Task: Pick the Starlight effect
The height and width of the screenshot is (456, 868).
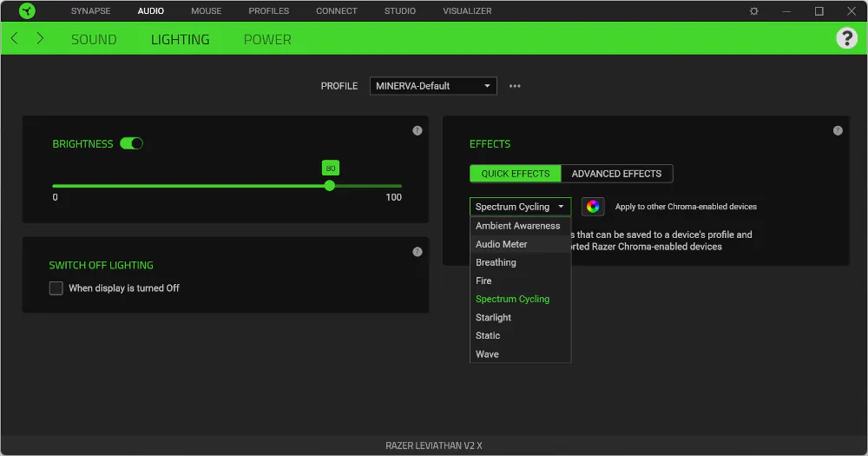Action: click(520, 317)
